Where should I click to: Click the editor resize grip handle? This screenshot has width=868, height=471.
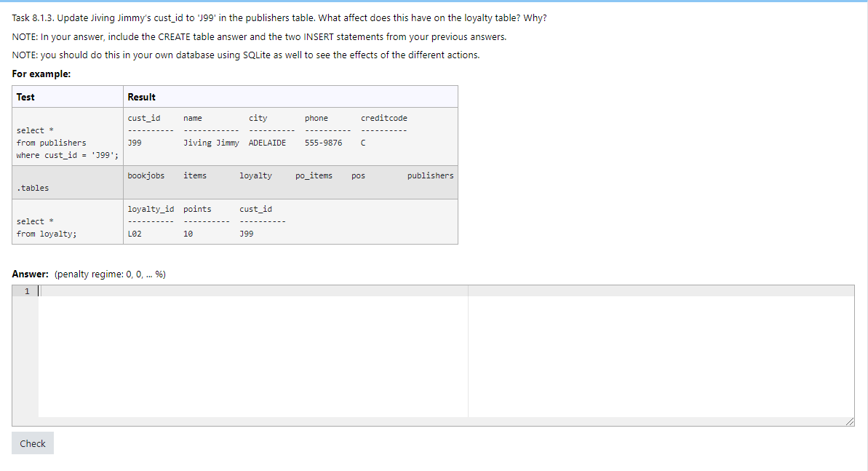click(850, 420)
